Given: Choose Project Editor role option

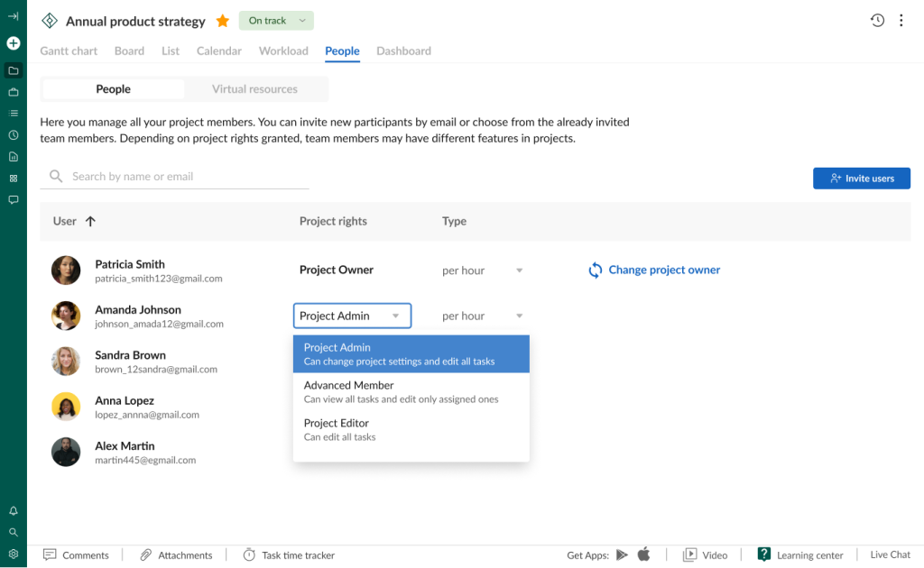Looking at the screenshot, I should (x=411, y=430).
